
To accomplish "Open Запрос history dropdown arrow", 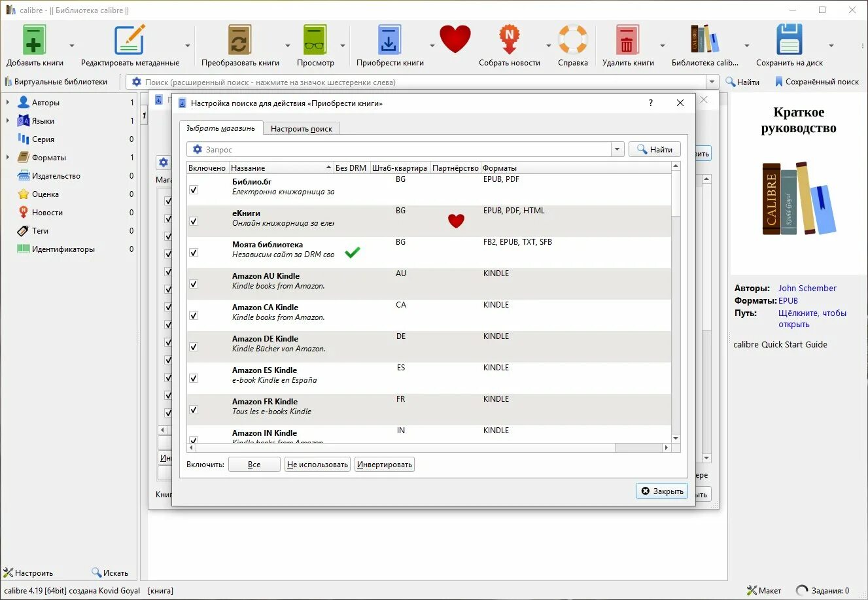I will click(617, 149).
